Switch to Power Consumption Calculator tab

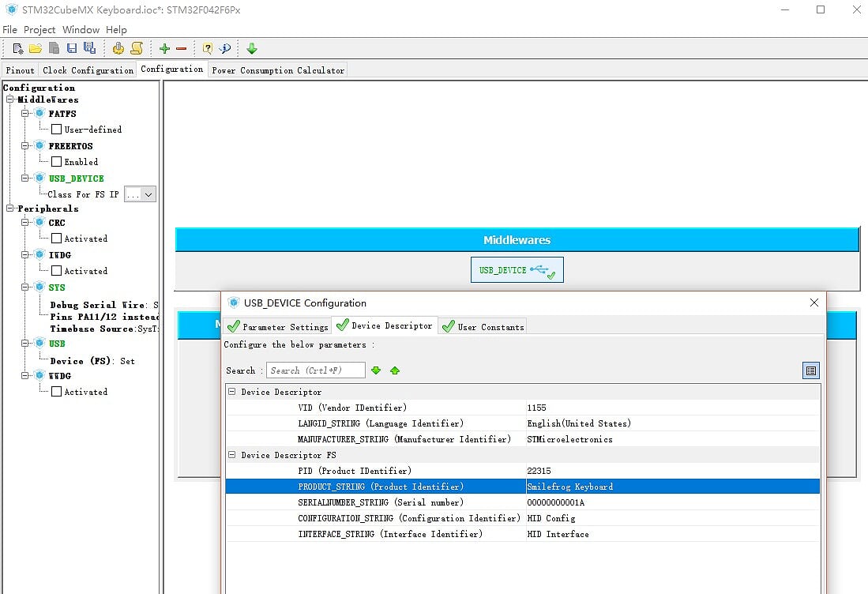point(278,70)
